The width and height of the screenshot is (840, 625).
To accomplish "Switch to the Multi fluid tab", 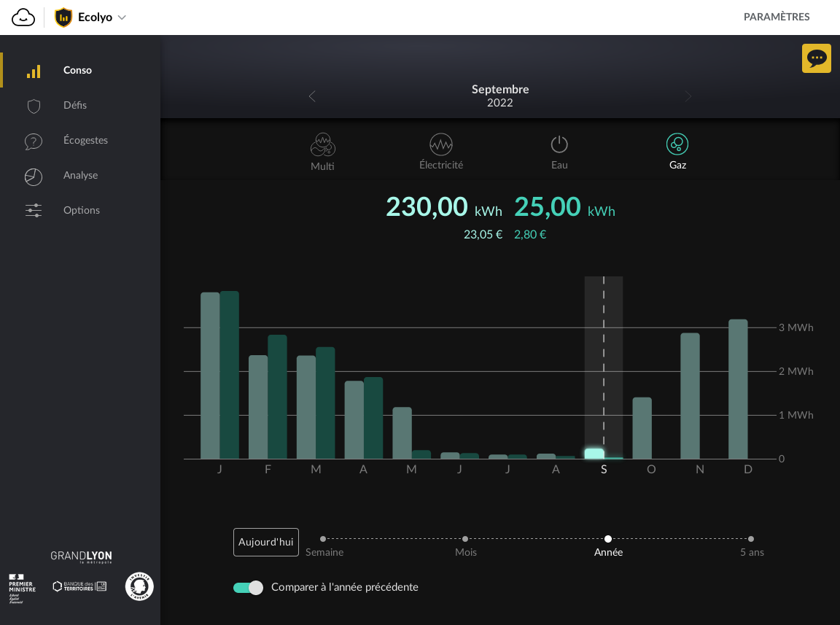I will click(322, 152).
